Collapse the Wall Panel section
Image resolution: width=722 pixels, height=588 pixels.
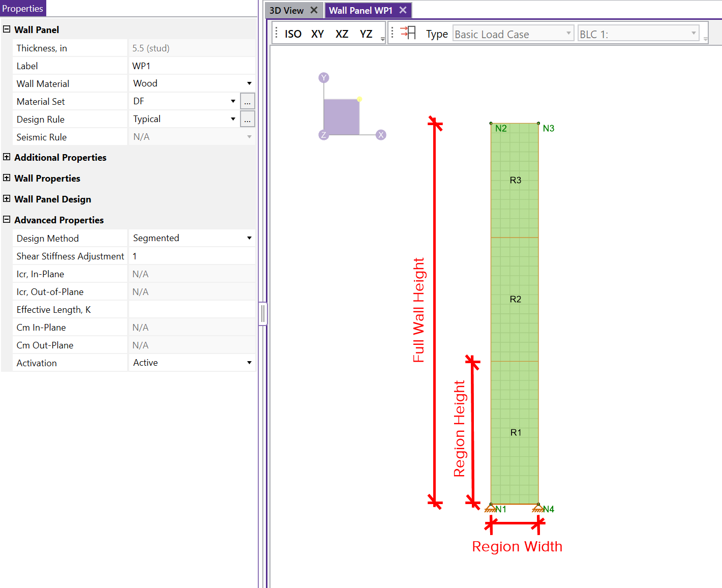coord(7,30)
